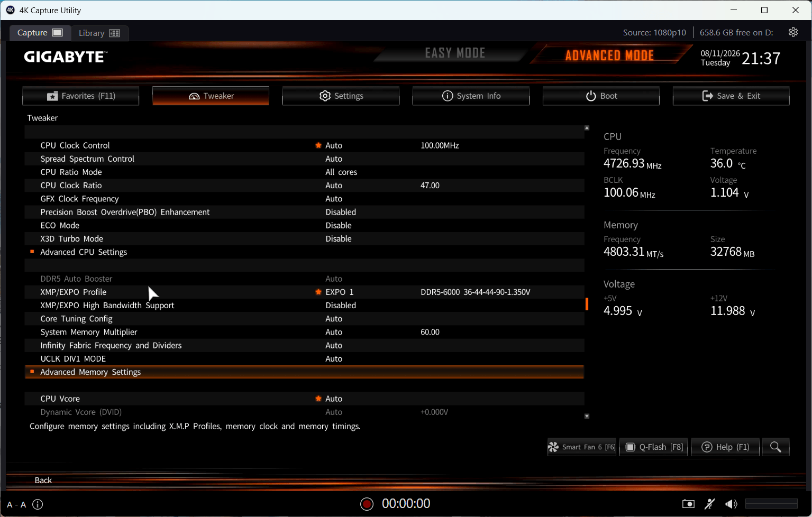This screenshot has width=812, height=517.
Task: Change Spread Spectrum Control value
Action: tap(334, 159)
